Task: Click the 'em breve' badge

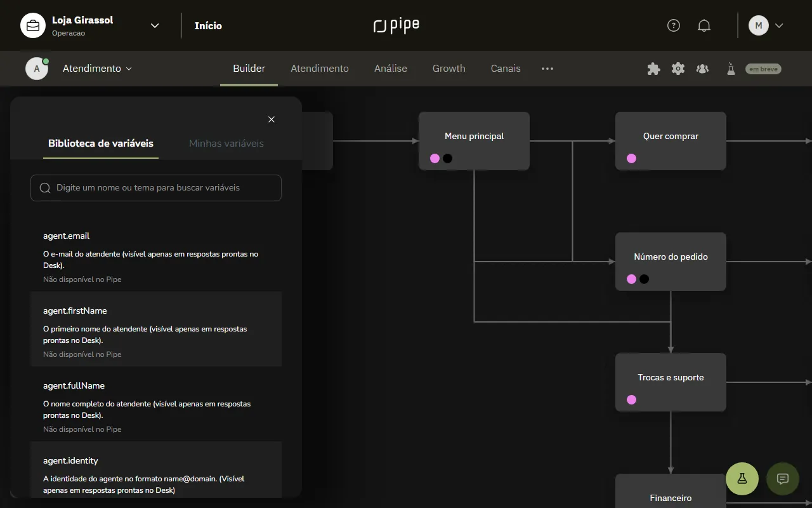Action: [x=763, y=69]
